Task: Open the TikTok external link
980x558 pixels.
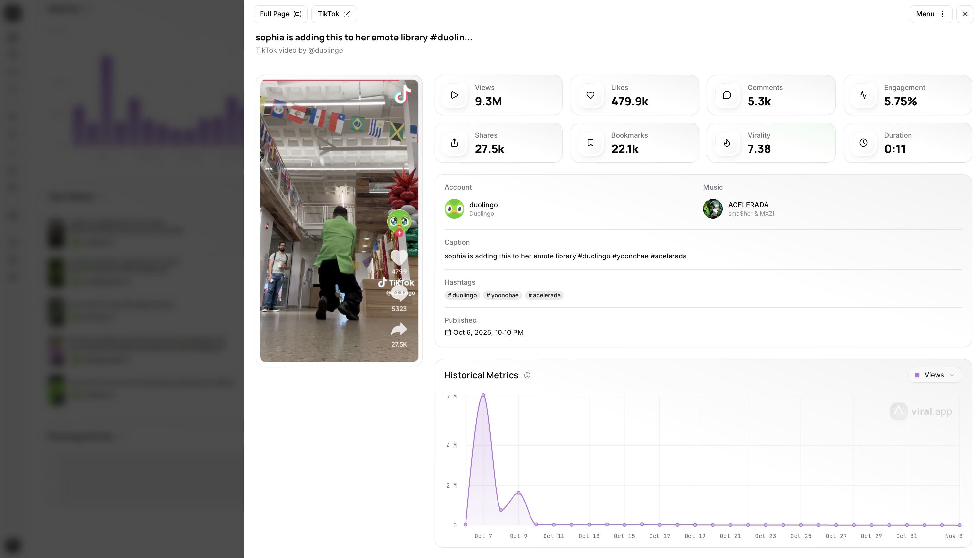Action: click(x=334, y=14)
